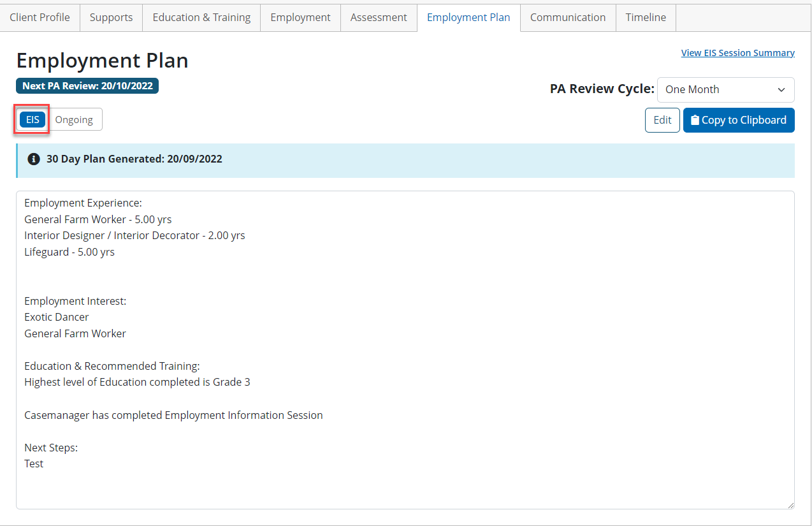Click the clipboard icon on Copy button
812x526 pixels.
(695, 121)
